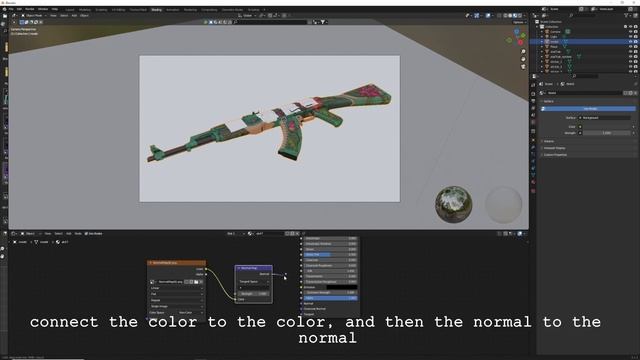Image resolution: width=640 pixels, height=360 pixels.
Task: Click the pin icon in node editor header
Action: [x=303, y=233]
